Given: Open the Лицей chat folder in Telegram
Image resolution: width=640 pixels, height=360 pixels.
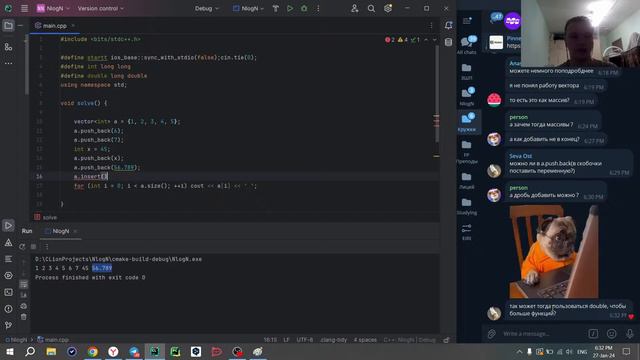Looking at the screenshot, I should pos(467,181).
